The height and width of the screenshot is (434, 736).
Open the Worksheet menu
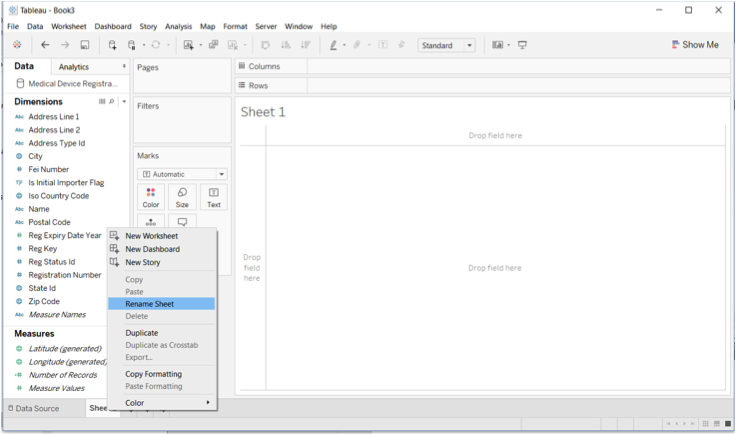[69, 26]
